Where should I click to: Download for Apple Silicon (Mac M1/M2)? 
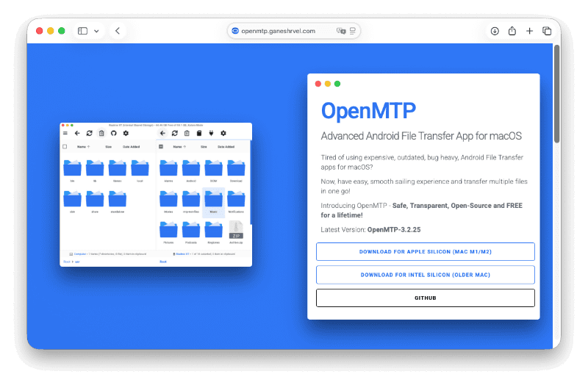(426, 251)
